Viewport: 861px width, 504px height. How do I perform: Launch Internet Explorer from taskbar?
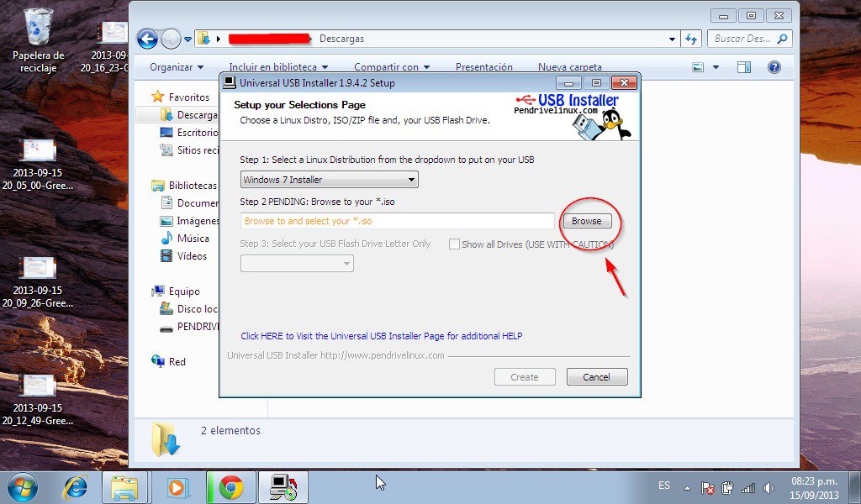point(77,486)
